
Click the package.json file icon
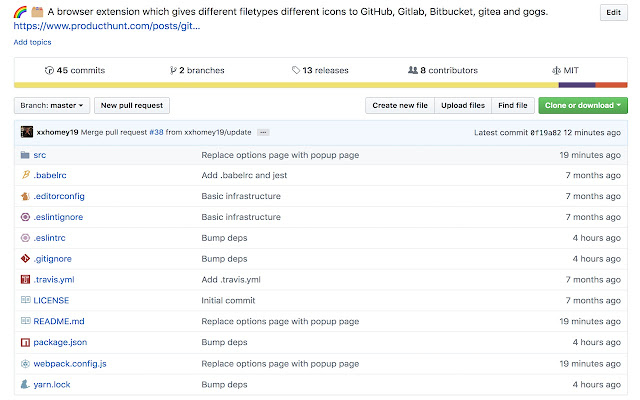pos(25,342)
